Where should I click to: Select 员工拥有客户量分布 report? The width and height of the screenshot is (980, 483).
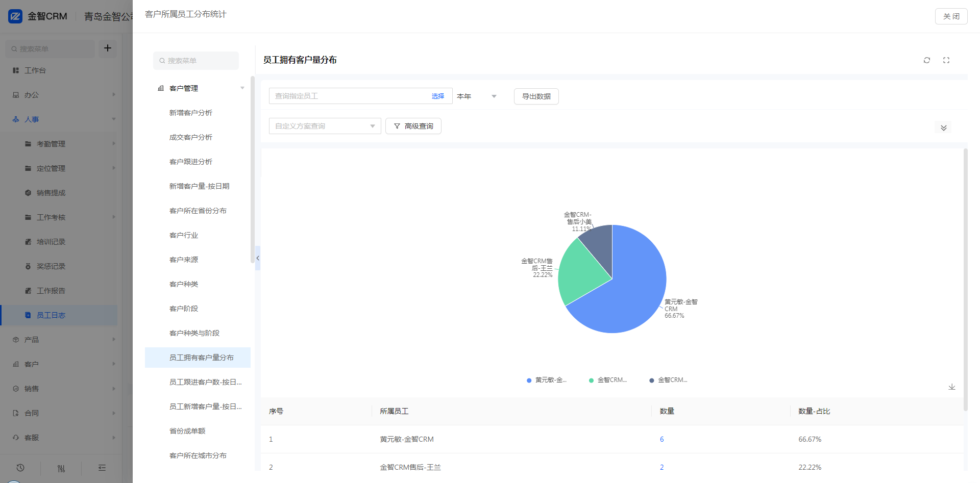pos(198,358)
